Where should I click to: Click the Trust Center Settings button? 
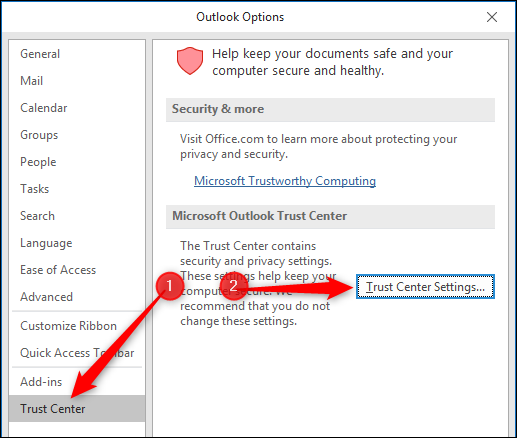(x=425, y=287)
